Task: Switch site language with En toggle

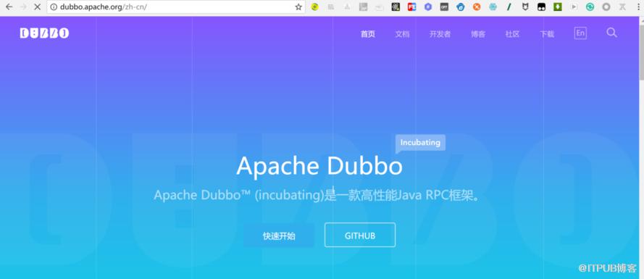Action: pyautogui.click(x=580, y=33)
